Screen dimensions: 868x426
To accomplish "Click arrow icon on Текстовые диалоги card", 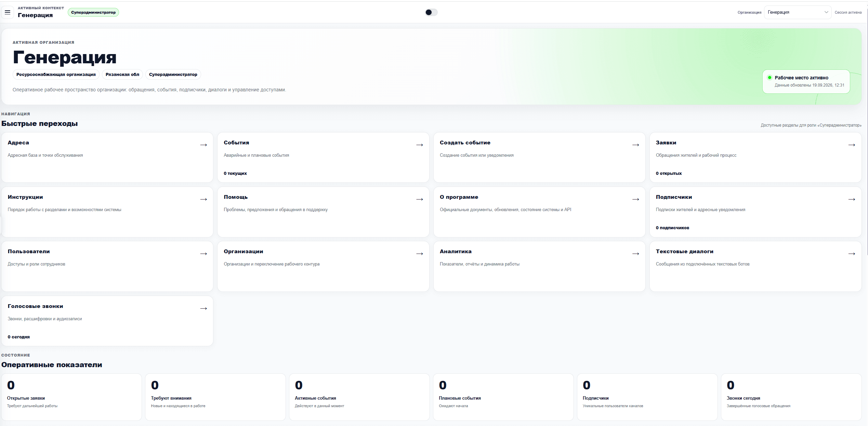I will coord(852,254).
